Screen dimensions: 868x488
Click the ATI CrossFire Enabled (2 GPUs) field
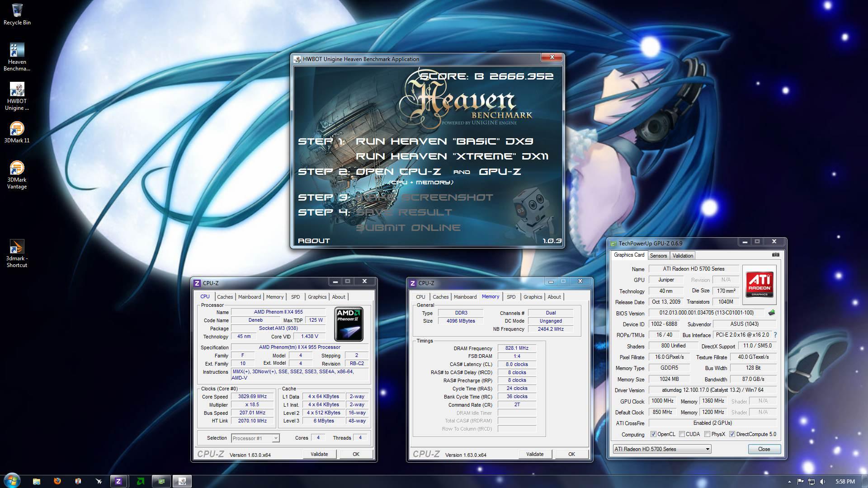(712, 423)
